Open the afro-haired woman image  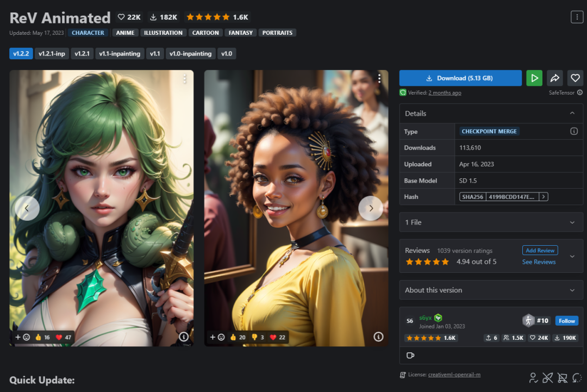tap(296, 208)
